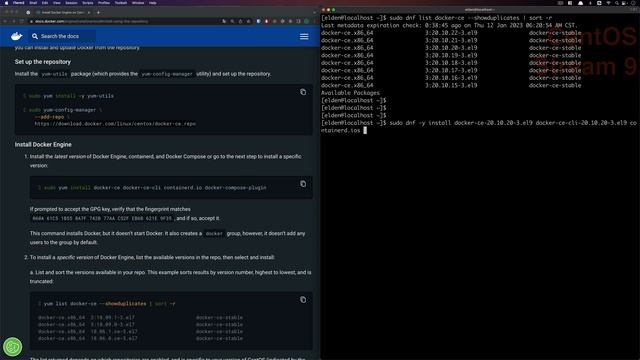Click terminal row with version 3:20.10.19-3.el9
The height and width of the screenshot is (360, 640).
point(451,56)
